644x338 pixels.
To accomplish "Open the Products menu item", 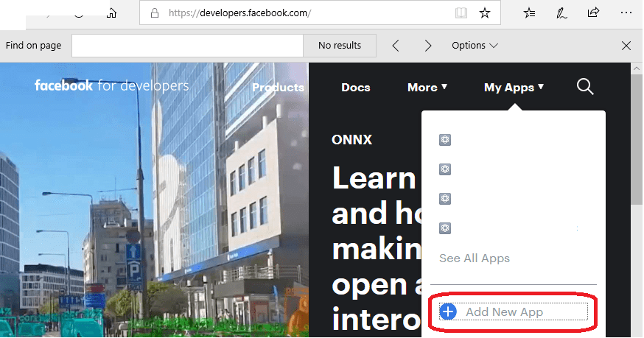I will (278, 88).
